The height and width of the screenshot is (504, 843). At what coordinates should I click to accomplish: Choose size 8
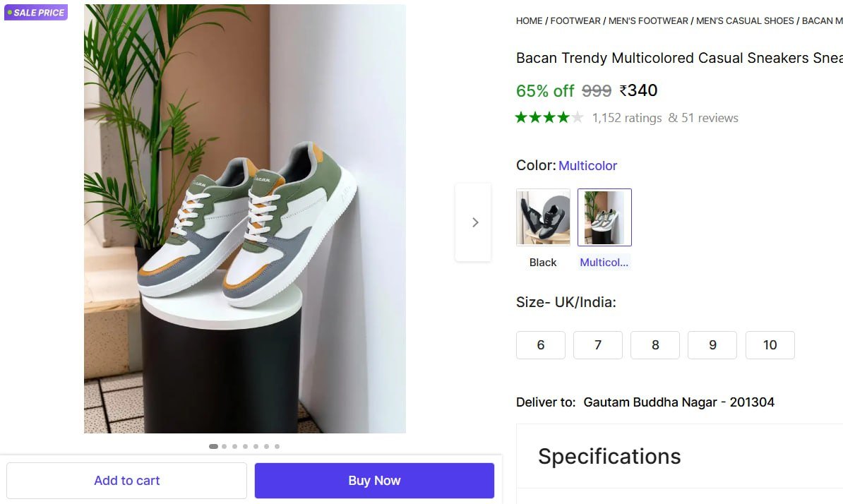[655, 345]
